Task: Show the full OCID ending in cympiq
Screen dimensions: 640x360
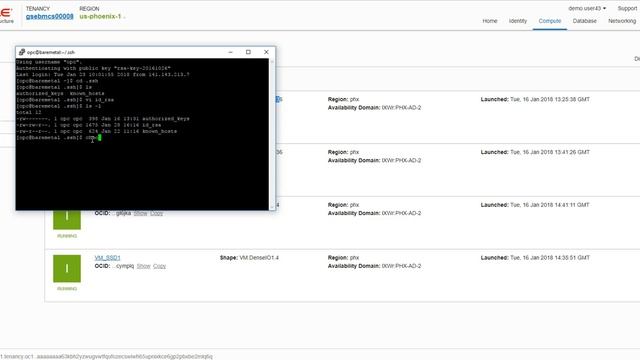Action: [x=143, y=266]
